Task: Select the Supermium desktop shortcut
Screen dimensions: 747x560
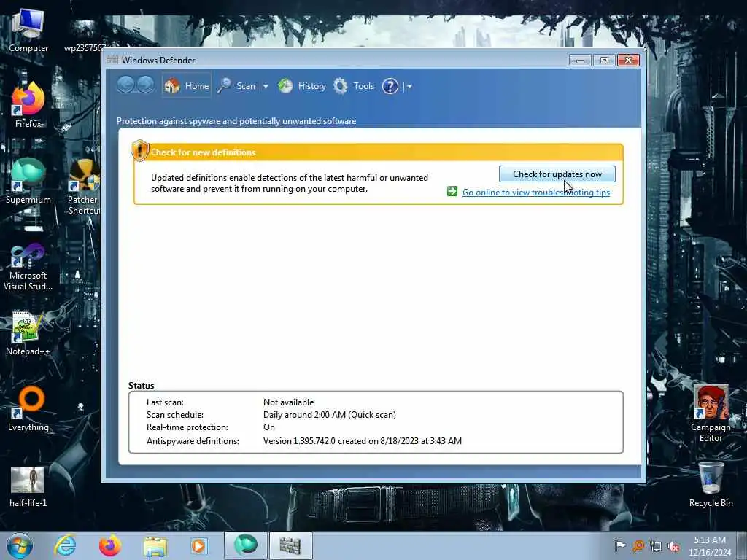Action: coord(28,181)
